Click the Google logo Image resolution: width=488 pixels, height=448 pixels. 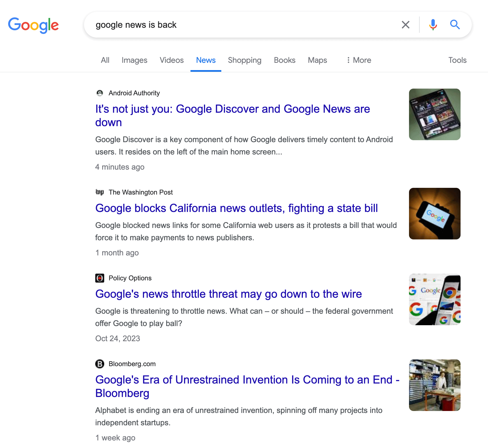34,25
